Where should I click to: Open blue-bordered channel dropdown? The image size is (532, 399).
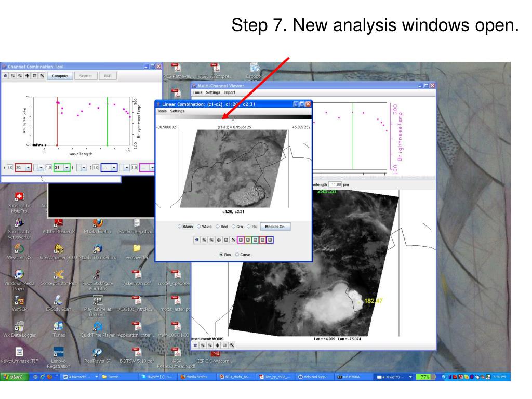click(x=109, y=168)
